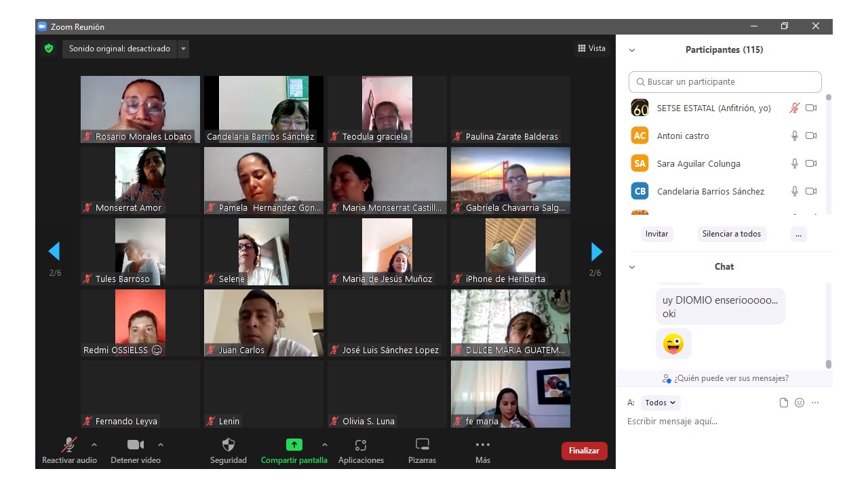
Task: Click the Compartir pantalla green icon
Action: [294, 445]
